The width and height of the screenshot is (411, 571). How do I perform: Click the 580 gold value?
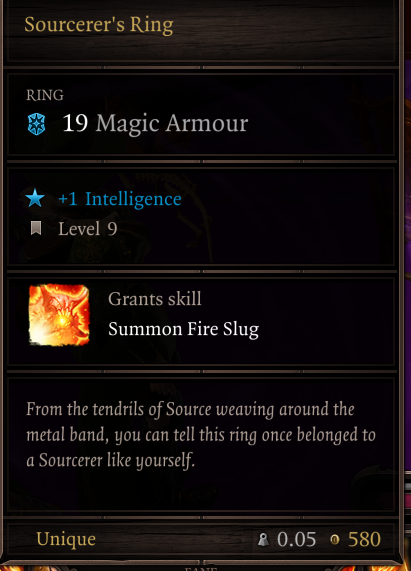[364, 539]
